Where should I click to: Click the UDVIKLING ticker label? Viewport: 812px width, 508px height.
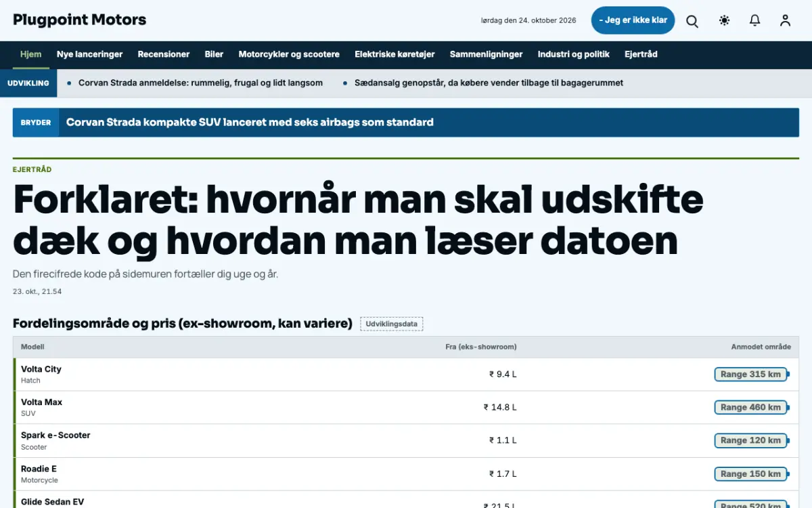[x=28, y=83]
